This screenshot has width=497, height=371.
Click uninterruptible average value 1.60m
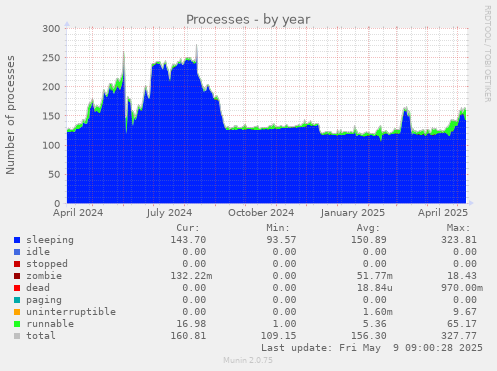(378, 312)
